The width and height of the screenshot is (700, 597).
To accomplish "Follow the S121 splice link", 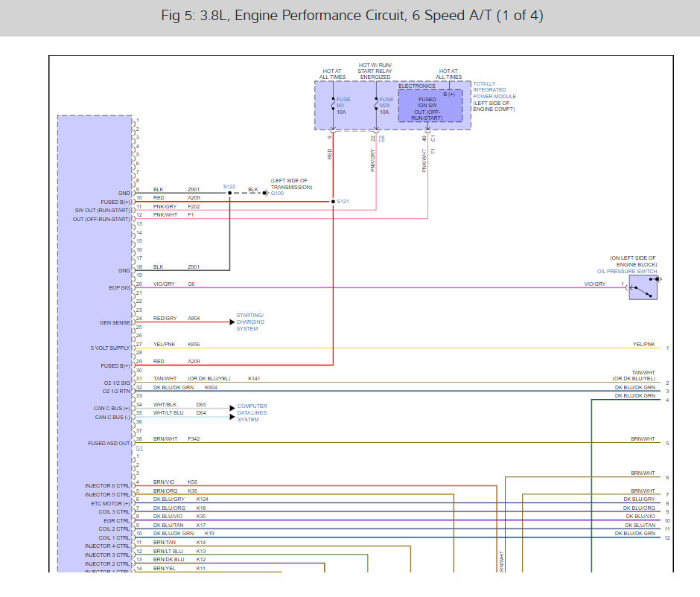I will click(x=343, y=202).
